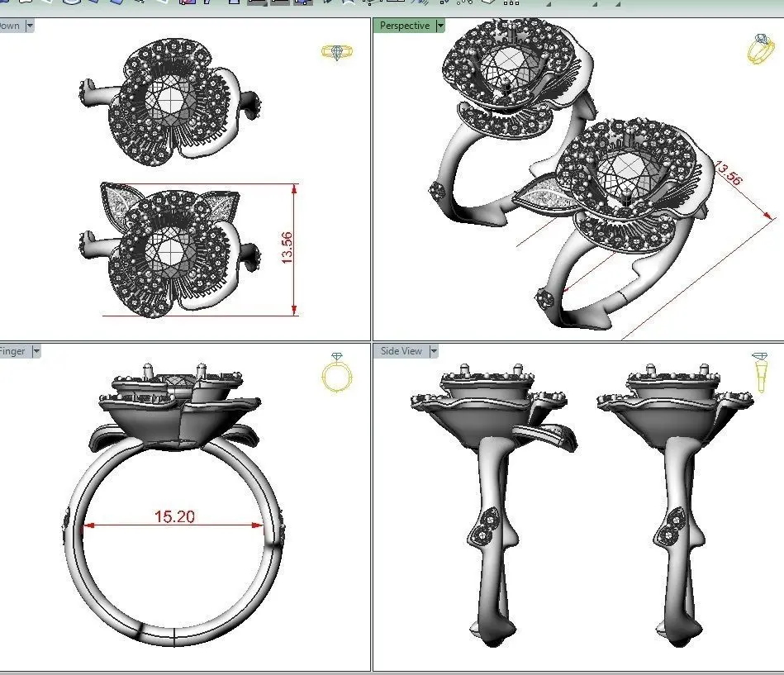Click the yellow perspective ring view icon
The width and height of the screenshot is (784, 675).
click(x=761, y=49)
